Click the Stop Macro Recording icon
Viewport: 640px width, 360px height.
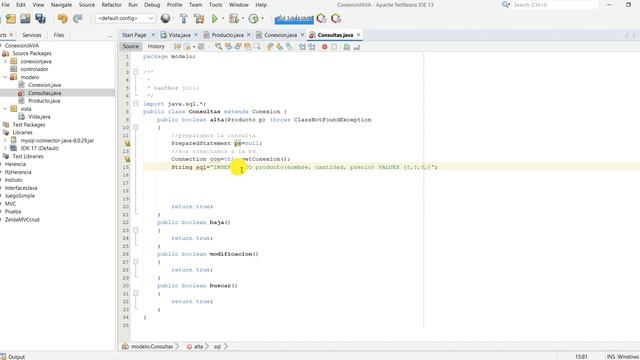point(334,47)
